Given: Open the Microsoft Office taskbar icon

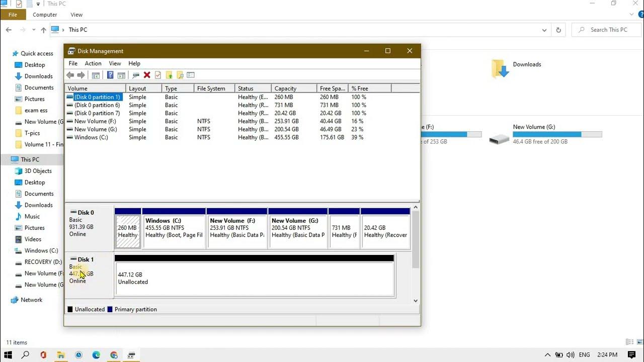Looking at the screenshot, I should pyautogui.click(x=43, y=355).
